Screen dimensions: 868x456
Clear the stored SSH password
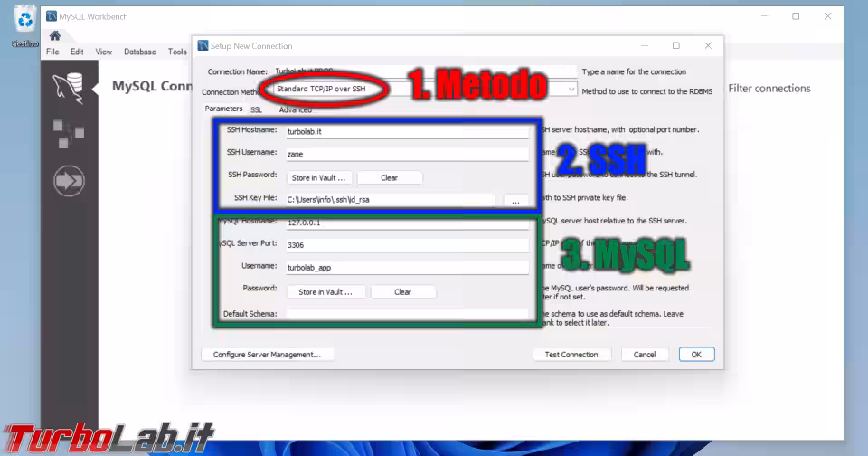390,178
